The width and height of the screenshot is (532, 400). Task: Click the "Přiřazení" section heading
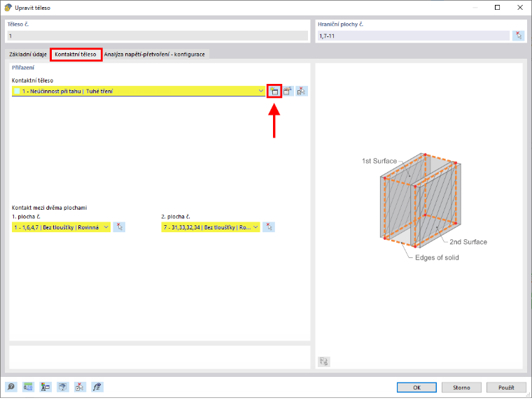(x=23, y=67)
